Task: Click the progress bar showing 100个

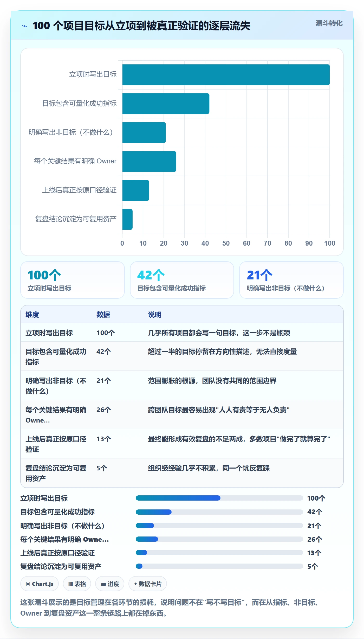Action: pyautogui.click(x=219, y=498)
